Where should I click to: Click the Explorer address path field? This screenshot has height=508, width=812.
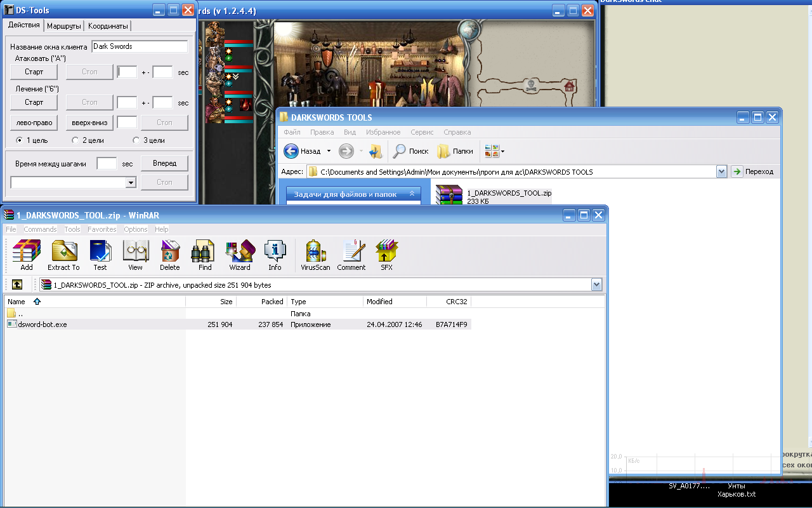coord(512,171)
